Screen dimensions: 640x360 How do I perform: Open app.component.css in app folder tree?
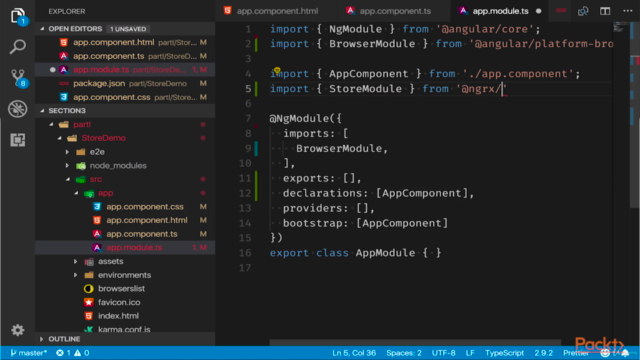[x=125, y=207]
